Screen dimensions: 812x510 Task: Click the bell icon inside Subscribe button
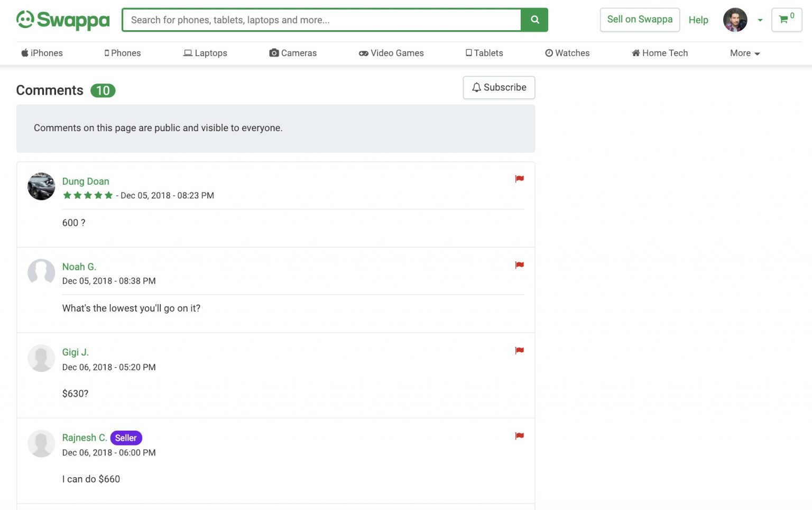point(477,87)
